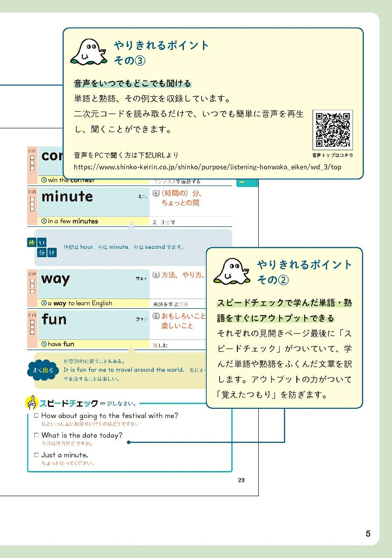Click the meaning （時間の）分、ちょっとの間

point(182,198)
